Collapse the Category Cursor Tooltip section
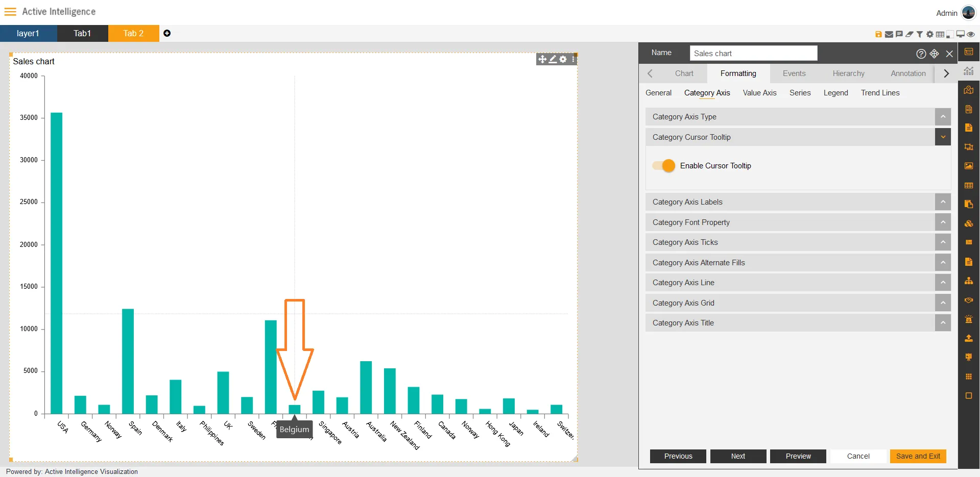Screen dimensions: 980x477 [x=943, y=137]
